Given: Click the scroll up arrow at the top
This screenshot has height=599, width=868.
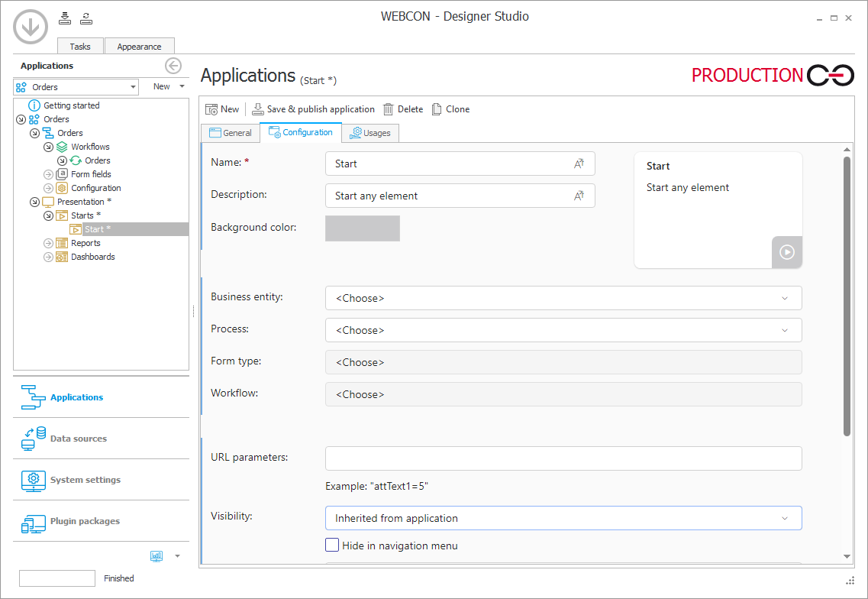Looking at the screenshot, I should [x=847, y=149].
